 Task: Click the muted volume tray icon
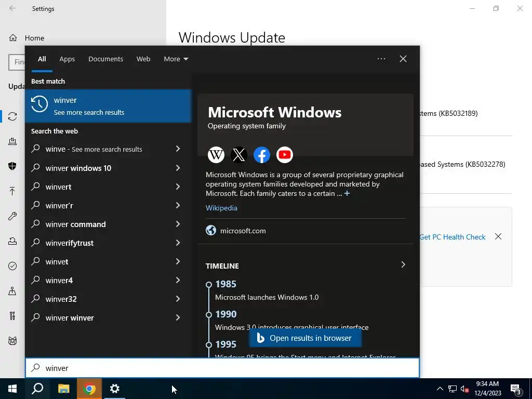click(x=464, y=389)
